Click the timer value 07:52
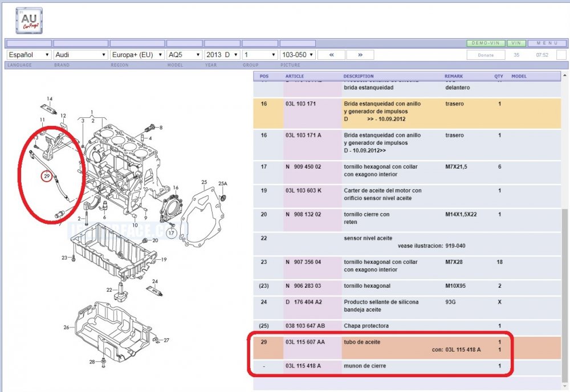This screenshot has width=570, height=392. click(541, 55)
